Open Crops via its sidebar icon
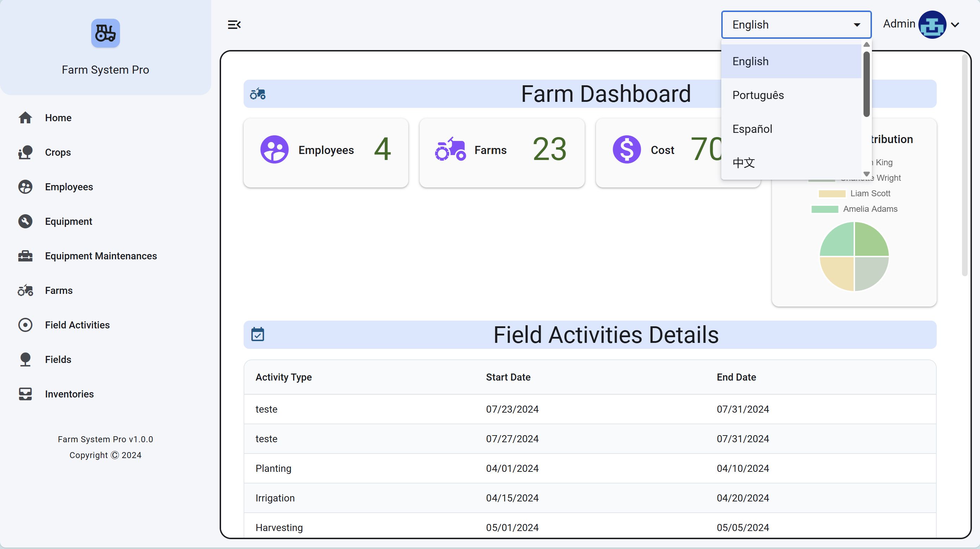The image size is (980, 549). 25,152
